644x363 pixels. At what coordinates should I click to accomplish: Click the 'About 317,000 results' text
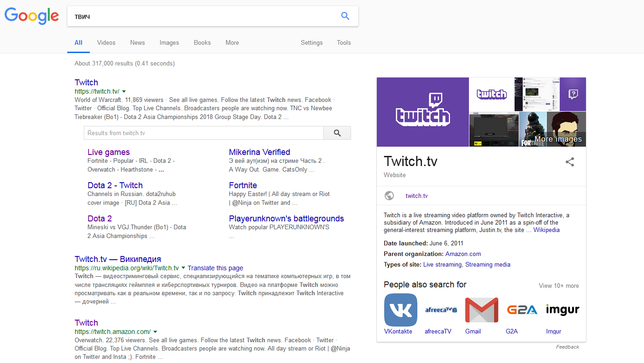(x=124, y=63)
